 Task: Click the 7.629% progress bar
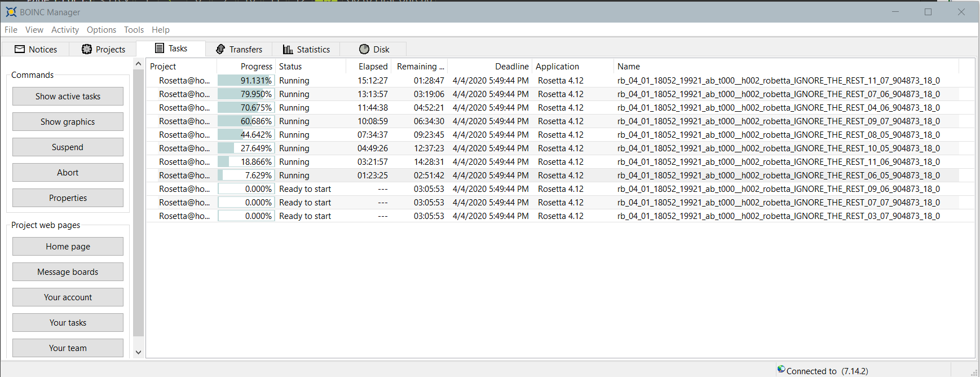246,176
